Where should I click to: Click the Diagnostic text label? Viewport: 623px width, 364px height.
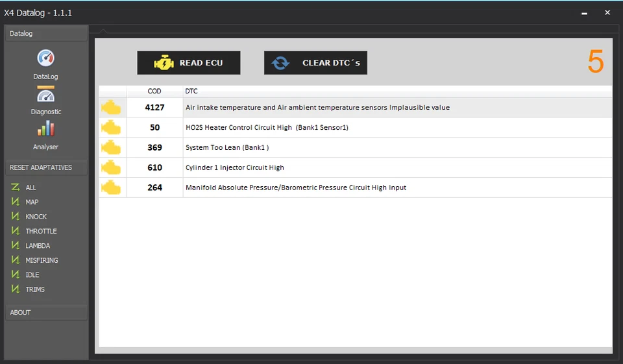click(x=45, y=112)
